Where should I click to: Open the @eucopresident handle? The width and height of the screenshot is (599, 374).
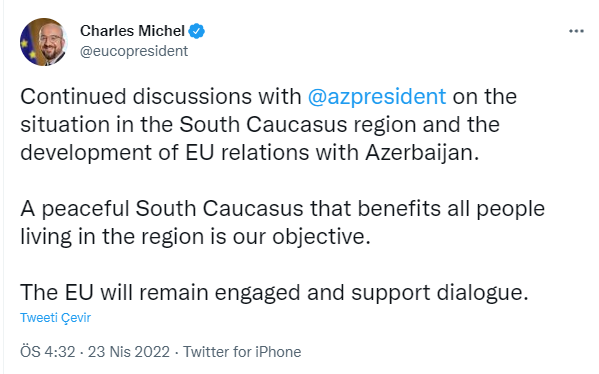click(134, 51)
